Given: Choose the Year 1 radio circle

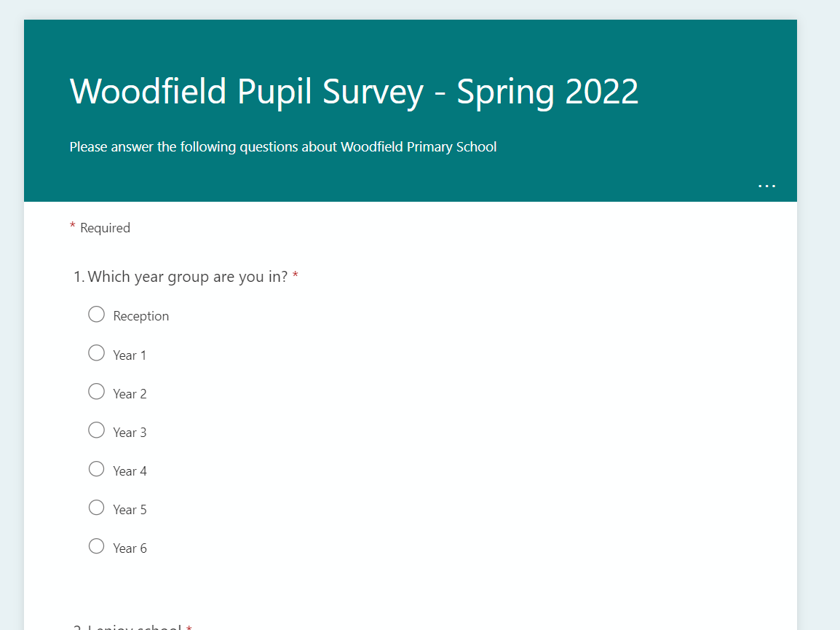Looking at the screenshot, I should point(96,353).
